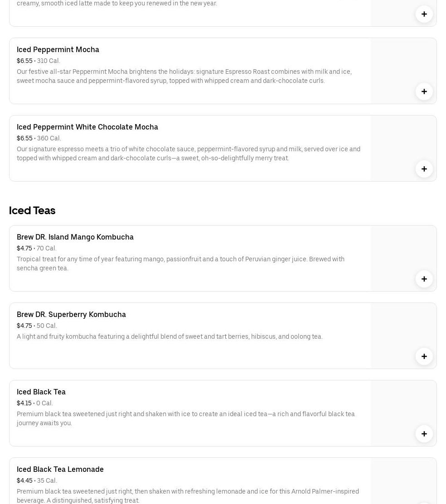The image size is (446, 504).
Task: Click Iced Black Tea Lemonade $4.45 price
Action: pyautogui.click(x=24, y=480)
